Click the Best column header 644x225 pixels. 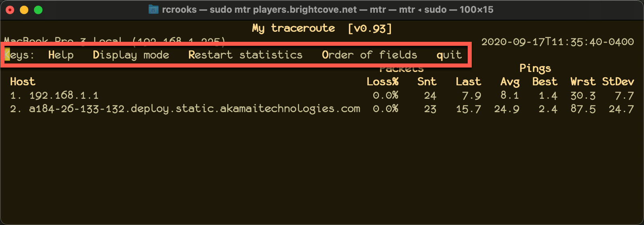tap(545, 82)
